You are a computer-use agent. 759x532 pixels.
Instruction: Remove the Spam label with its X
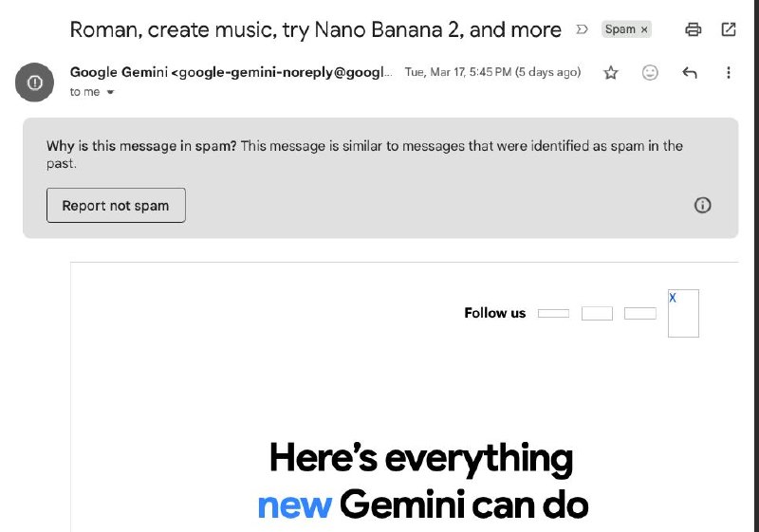(645, 29)
